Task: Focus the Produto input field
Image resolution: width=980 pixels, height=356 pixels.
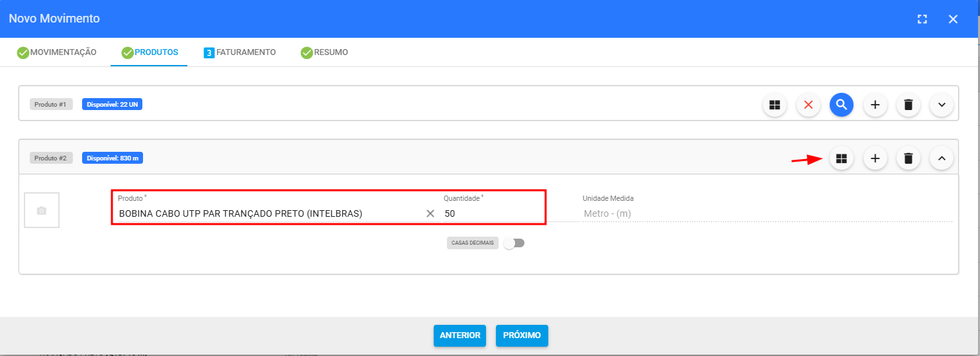Action: 270,213
